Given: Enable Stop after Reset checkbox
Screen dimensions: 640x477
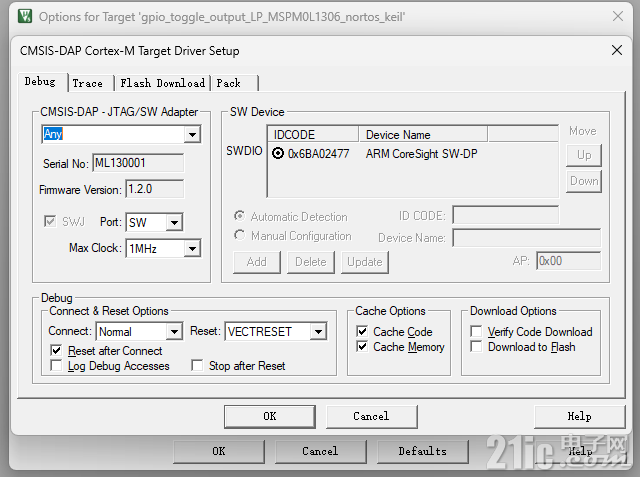Looking at the screenshot, I should pos(197,366).
